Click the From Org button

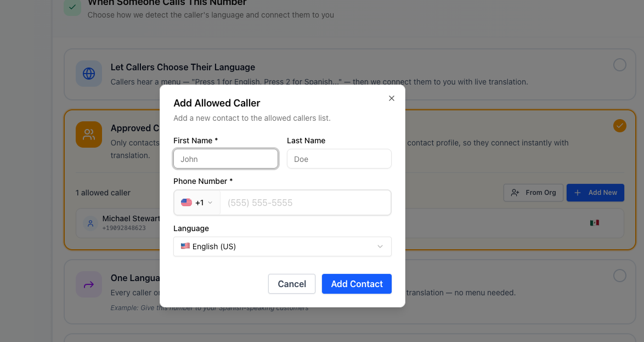click(x=533, y=193)
